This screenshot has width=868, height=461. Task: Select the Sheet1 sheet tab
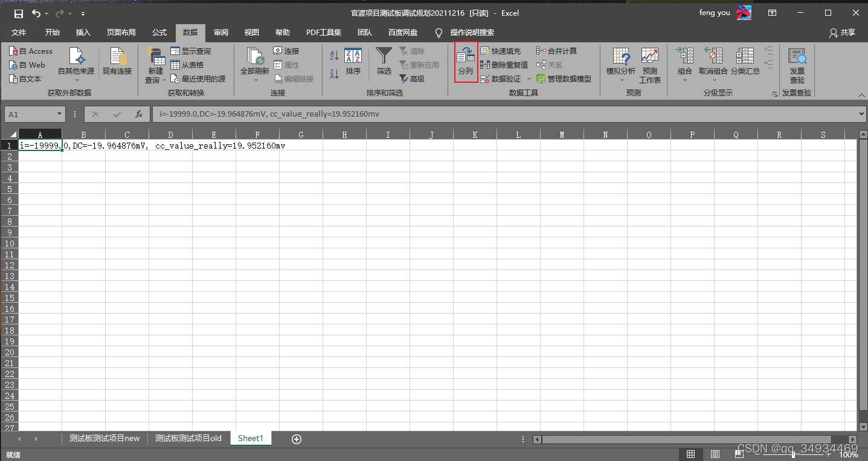pos(250,439)
